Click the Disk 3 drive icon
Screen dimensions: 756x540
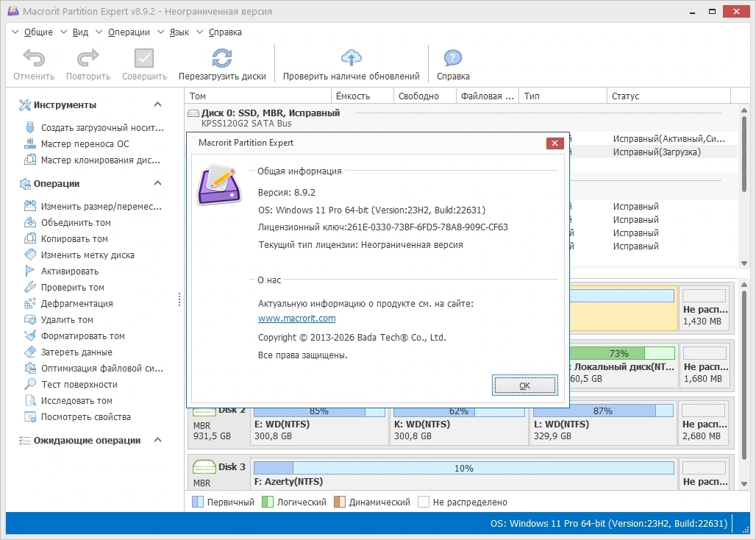point(204,466)
